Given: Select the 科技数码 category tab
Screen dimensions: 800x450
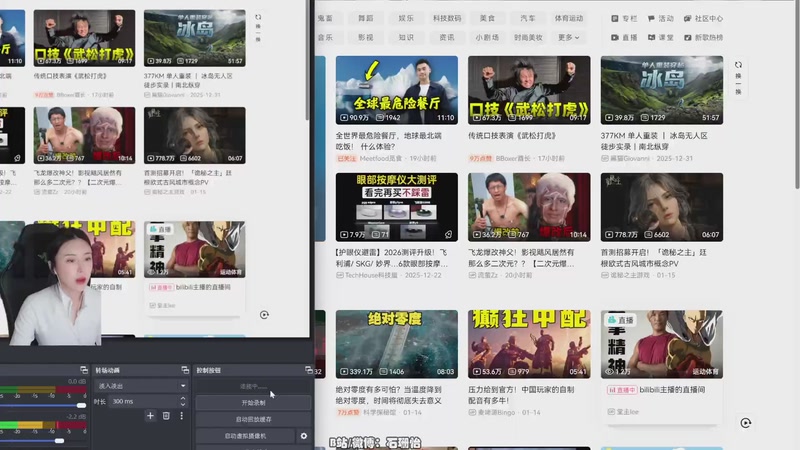Looking at the screenshot, I should point(447,18).
